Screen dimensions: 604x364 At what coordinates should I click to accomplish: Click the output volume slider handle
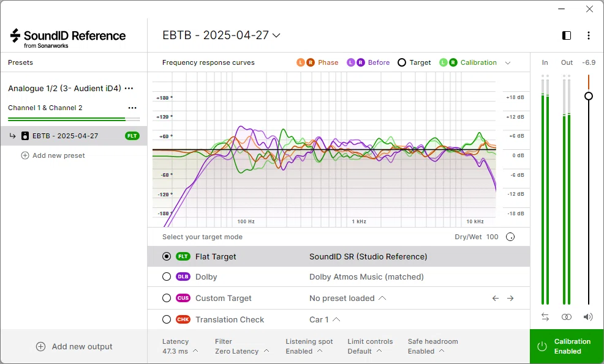click(x=588, y=96)
